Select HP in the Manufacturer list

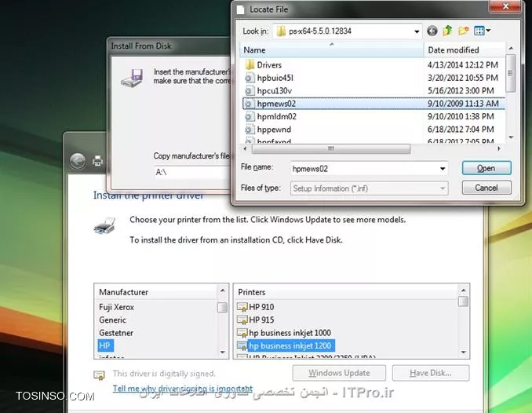pos(105,345)
